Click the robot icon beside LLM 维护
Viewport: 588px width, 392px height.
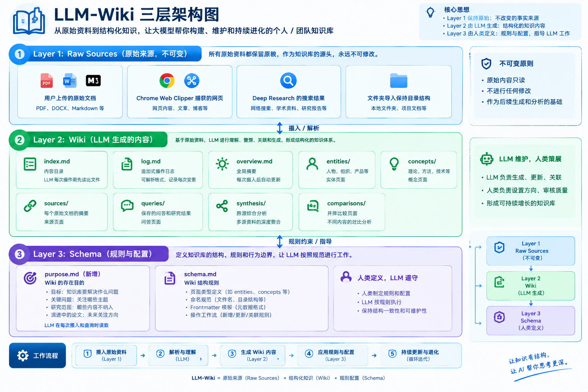tap(487, 159)
